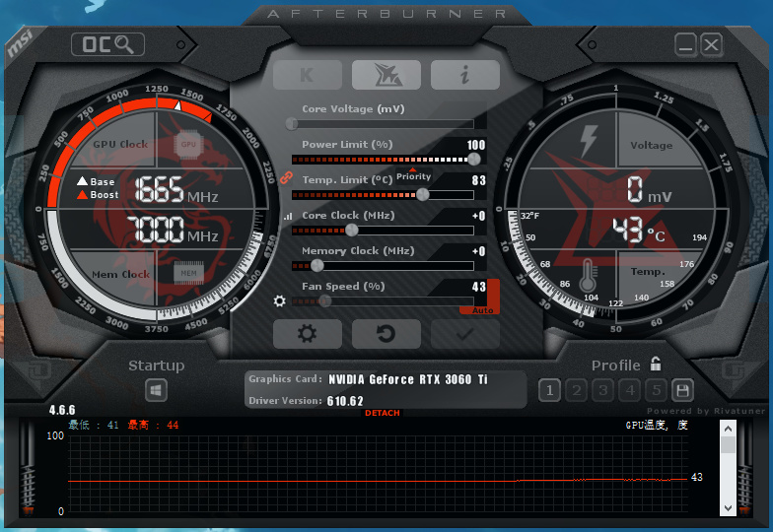
Task: Click the Memory Clock slider handle
Action: (x=317, y=266)
